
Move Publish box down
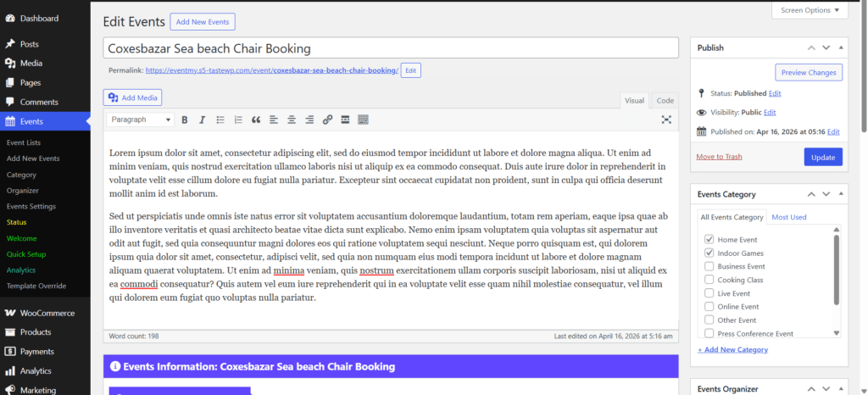[x=826, y=47]
